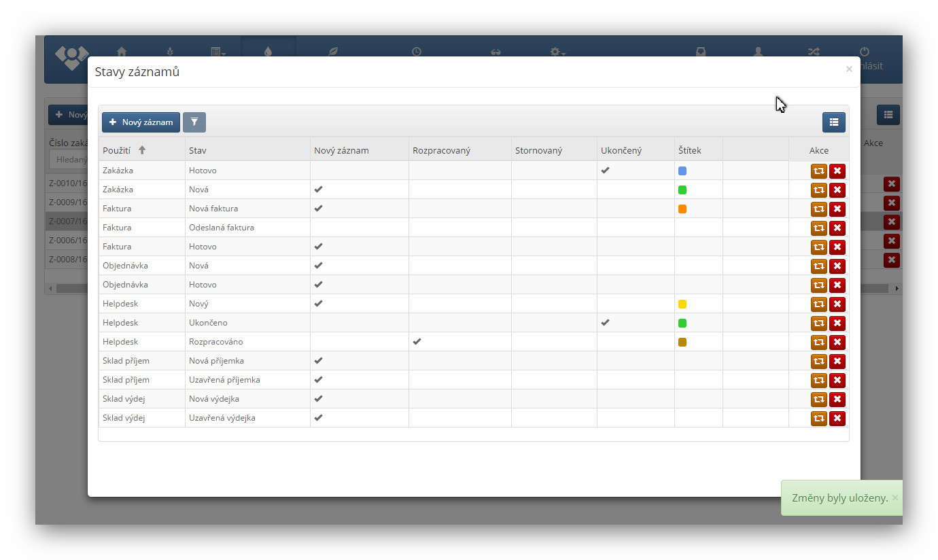
Task: Click orange change icon for Nová faktura
Action: 818,209
